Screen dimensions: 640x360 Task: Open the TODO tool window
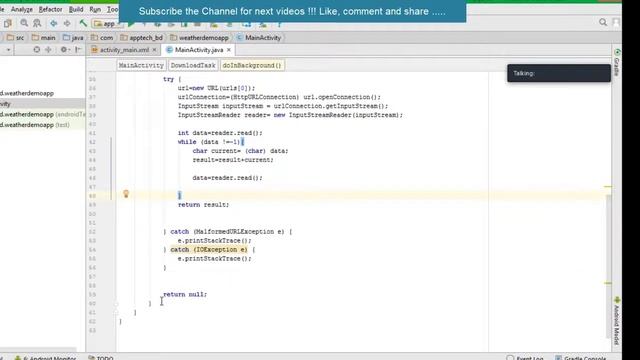click(x=101, y=358)
